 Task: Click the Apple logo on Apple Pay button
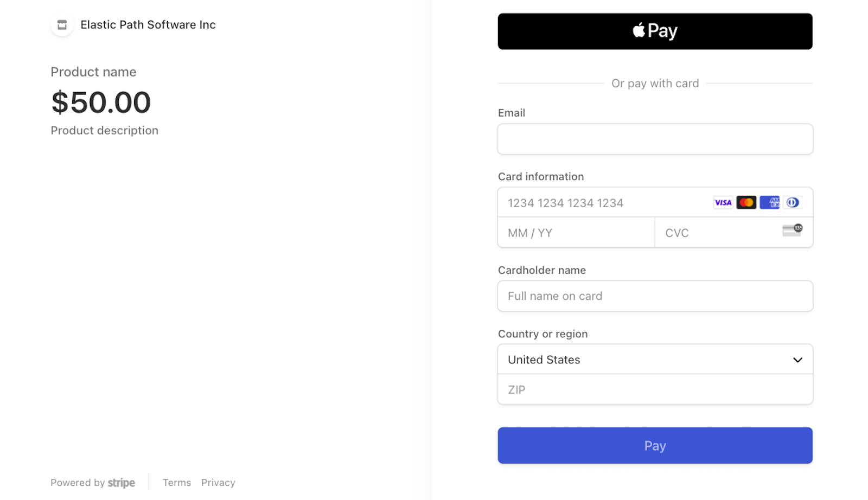[638, 30]
